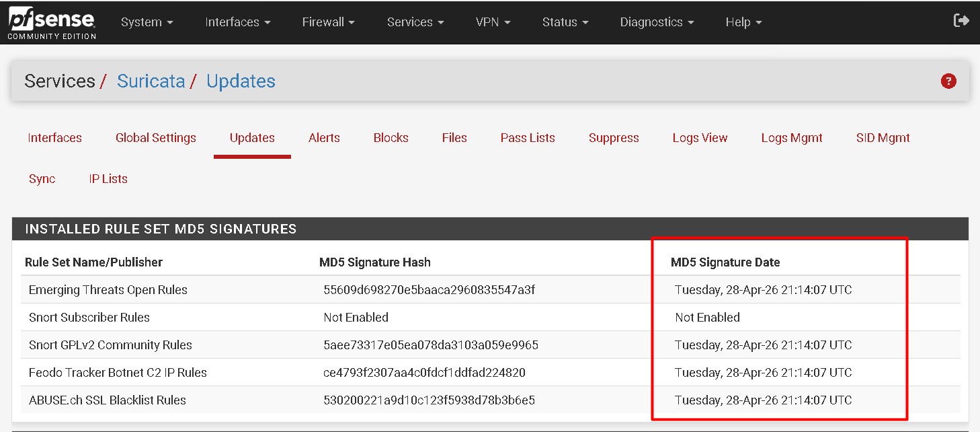Expand the Diagnostics menu
The height and width of the screenshot is (432, 980).
point(656,22)
